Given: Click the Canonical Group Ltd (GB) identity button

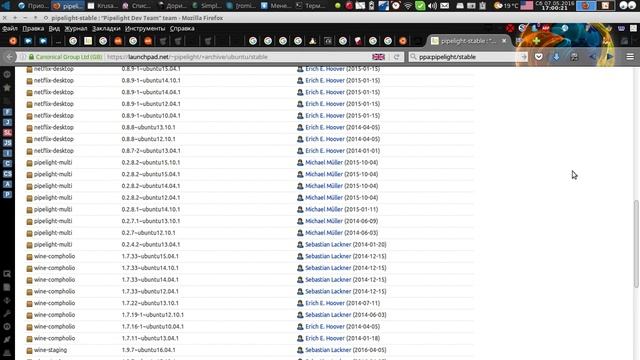Looking at the screenshot, I should click(65, 57).
